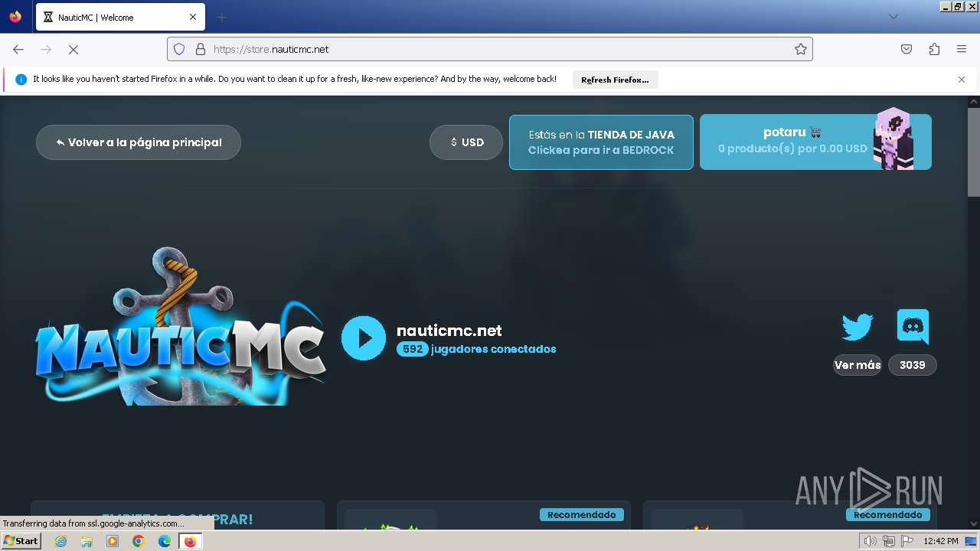The height and width of the screenshot is (551, 980).
Task: Bookmark this page with the star
Action: (801, 49)
